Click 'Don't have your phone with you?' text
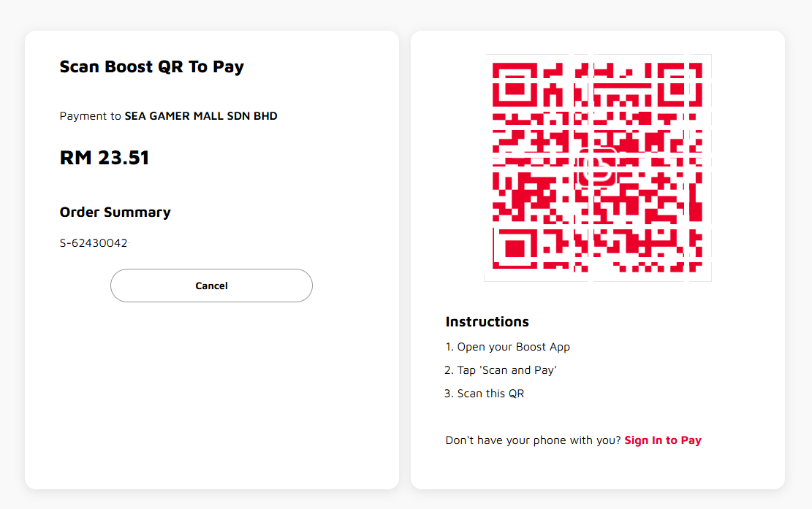812x509 pixels. coord(533,440)
